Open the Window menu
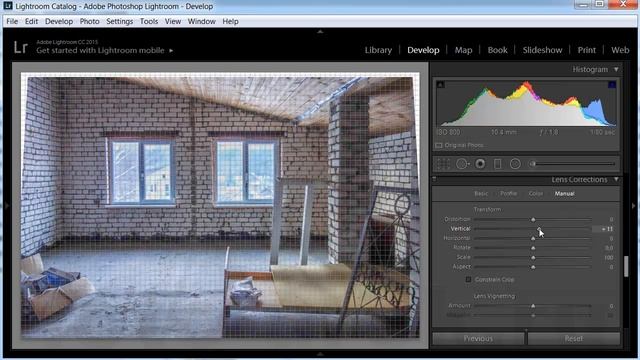This screenshot has width=640, height=360. click(x=201, y=21)
